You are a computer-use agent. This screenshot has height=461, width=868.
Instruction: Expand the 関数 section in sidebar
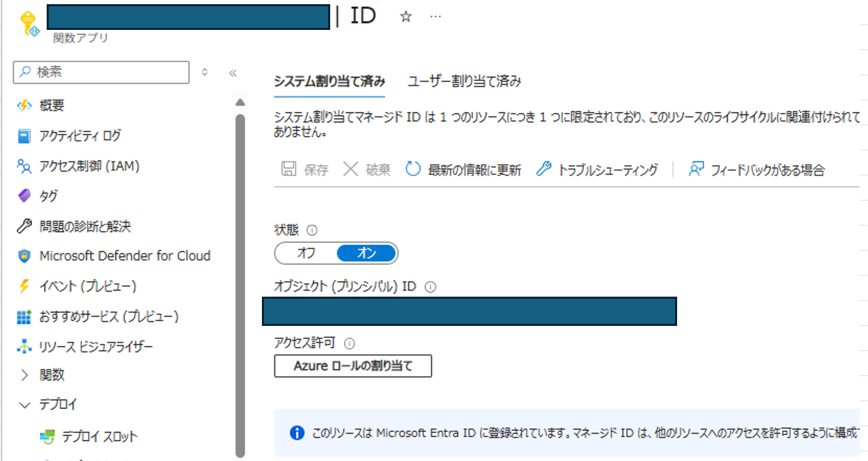pos(25,375)
